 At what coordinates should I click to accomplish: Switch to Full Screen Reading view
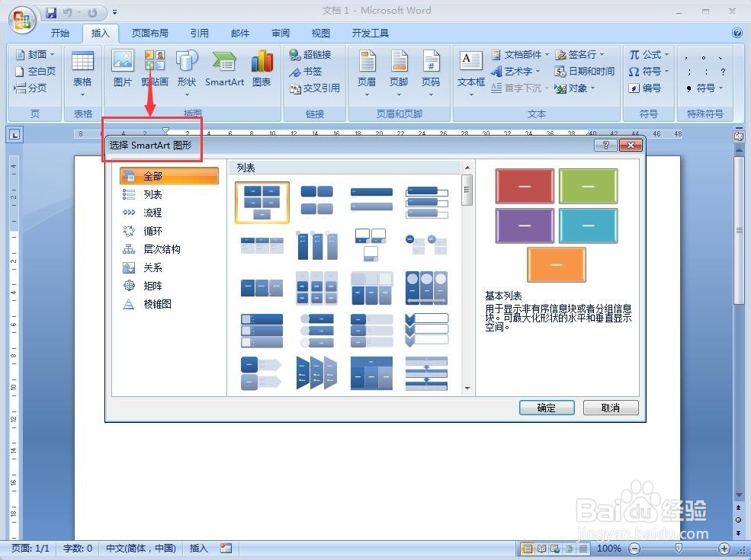541,549
